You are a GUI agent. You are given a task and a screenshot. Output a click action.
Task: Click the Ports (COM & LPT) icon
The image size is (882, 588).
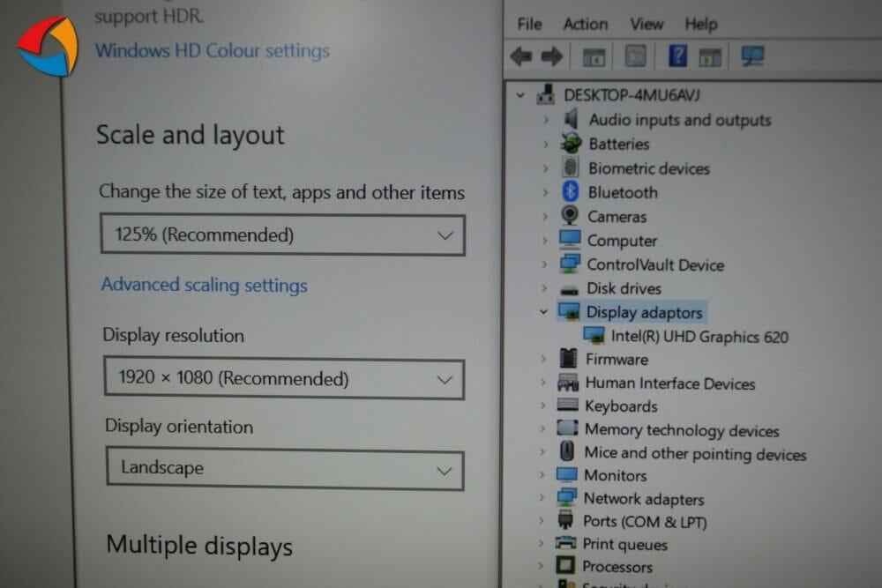tap(565, 520)
